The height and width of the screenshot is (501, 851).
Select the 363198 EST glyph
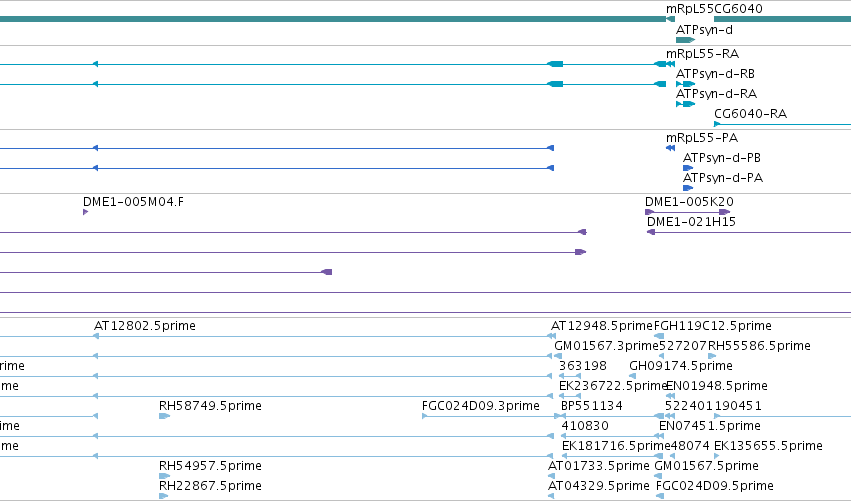pyautogui.click(x=570, y=376)
